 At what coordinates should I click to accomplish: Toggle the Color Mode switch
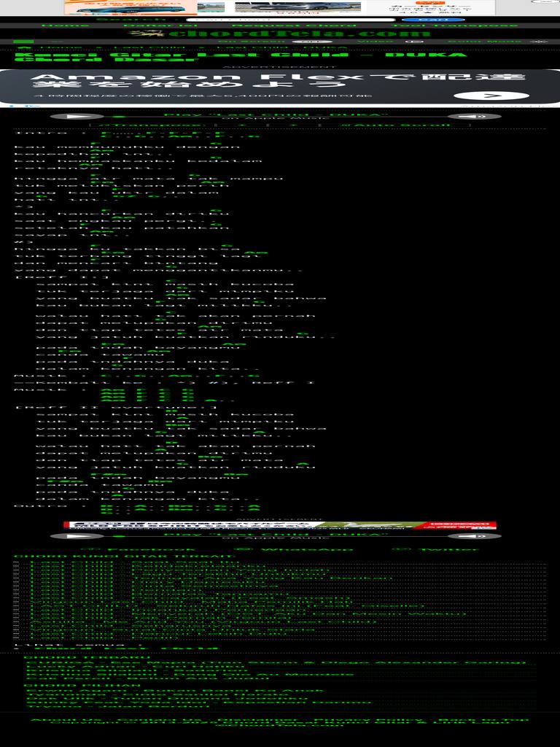point(539,42)
